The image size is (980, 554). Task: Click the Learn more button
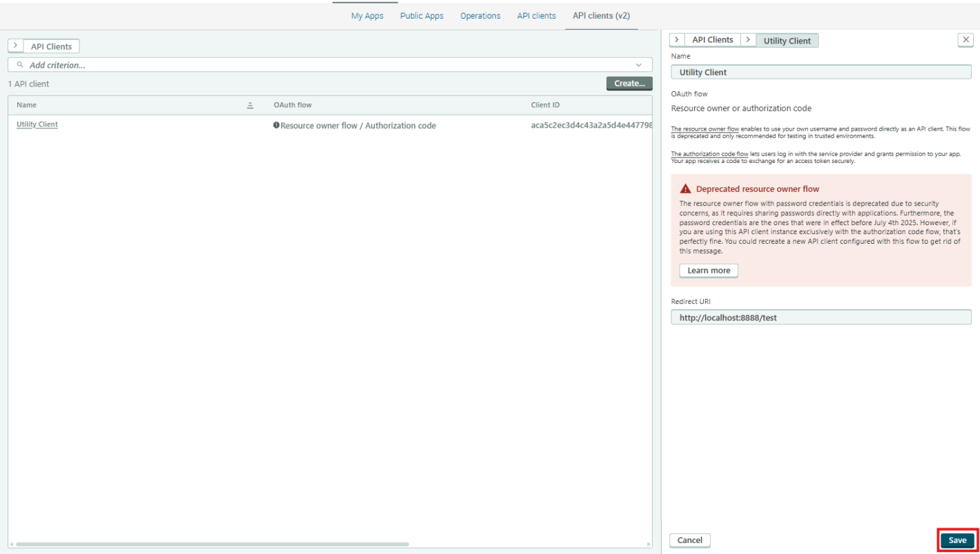709,271
